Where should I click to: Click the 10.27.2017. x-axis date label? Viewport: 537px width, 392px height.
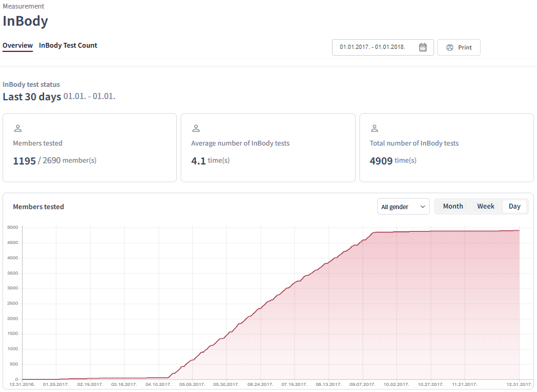click(x=430, y=385)
